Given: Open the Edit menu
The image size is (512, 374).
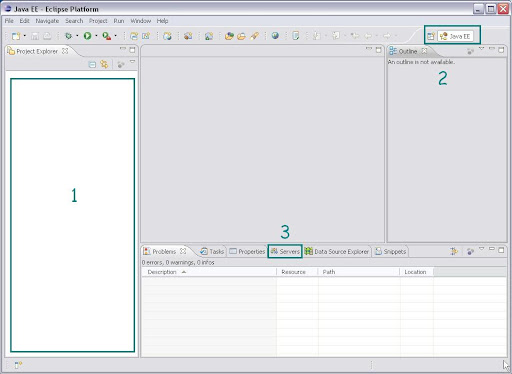Looking at the screenshot, I should 24,21.
